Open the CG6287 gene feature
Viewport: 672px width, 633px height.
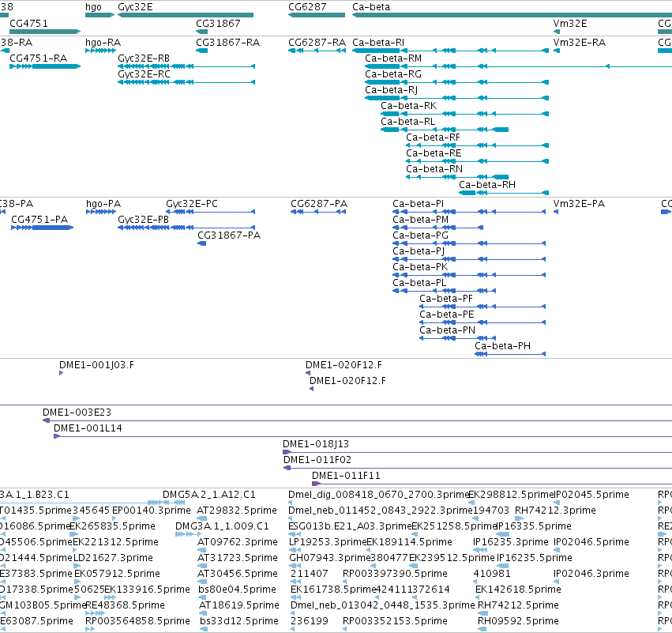317,15
